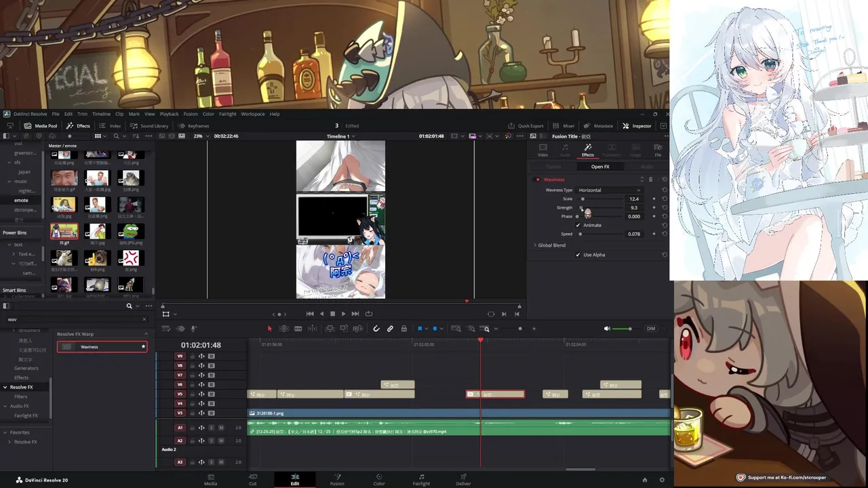This screenshot has height=488, width=868.
Task: Open the transform overlay mode dropdown
Action: coord(175,314)
